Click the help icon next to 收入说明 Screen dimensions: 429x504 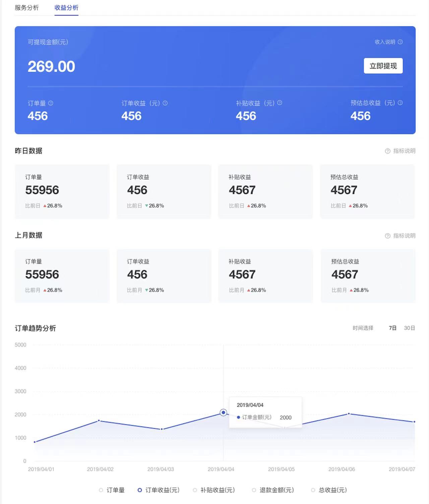400,42
